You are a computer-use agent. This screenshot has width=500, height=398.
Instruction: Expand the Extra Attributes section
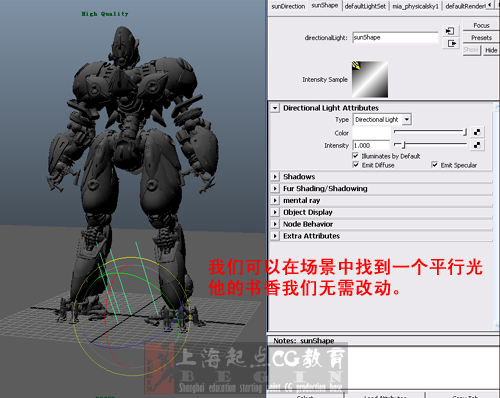pos(275,236)
